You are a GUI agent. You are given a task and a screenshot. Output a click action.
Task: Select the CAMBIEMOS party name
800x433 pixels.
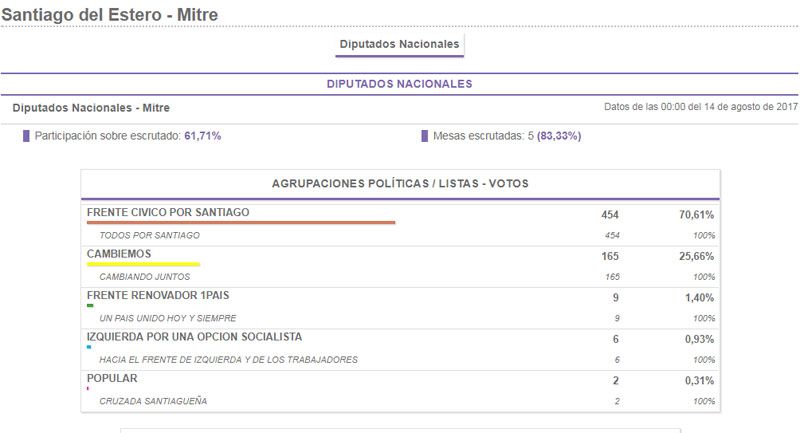click(119, 255)
